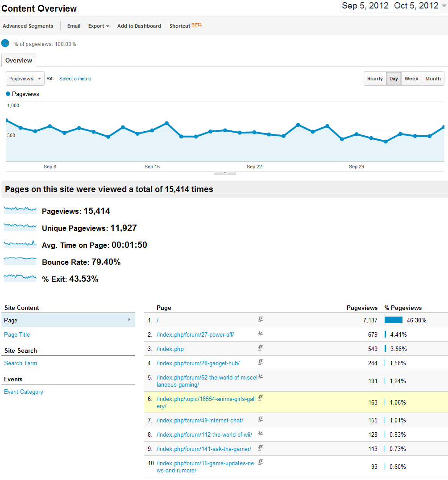The width and height of the screenshot is (448, 480).
Task: Select Page Title under Site Content
Action: 17,334
